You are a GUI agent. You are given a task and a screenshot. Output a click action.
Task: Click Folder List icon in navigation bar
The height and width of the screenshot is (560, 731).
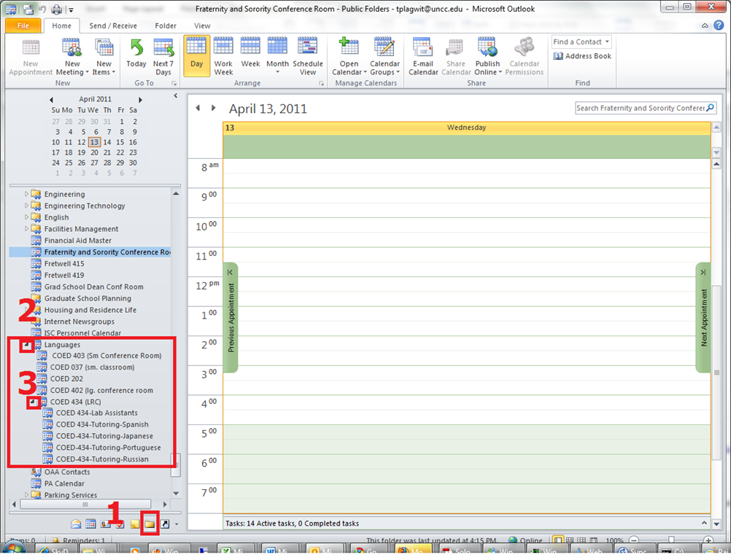click(150, 524)
